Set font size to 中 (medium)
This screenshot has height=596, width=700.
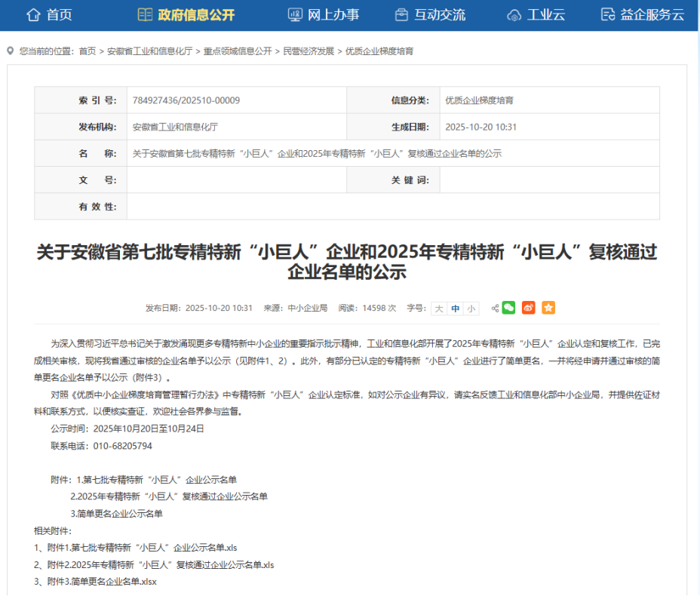coord(455,308)
